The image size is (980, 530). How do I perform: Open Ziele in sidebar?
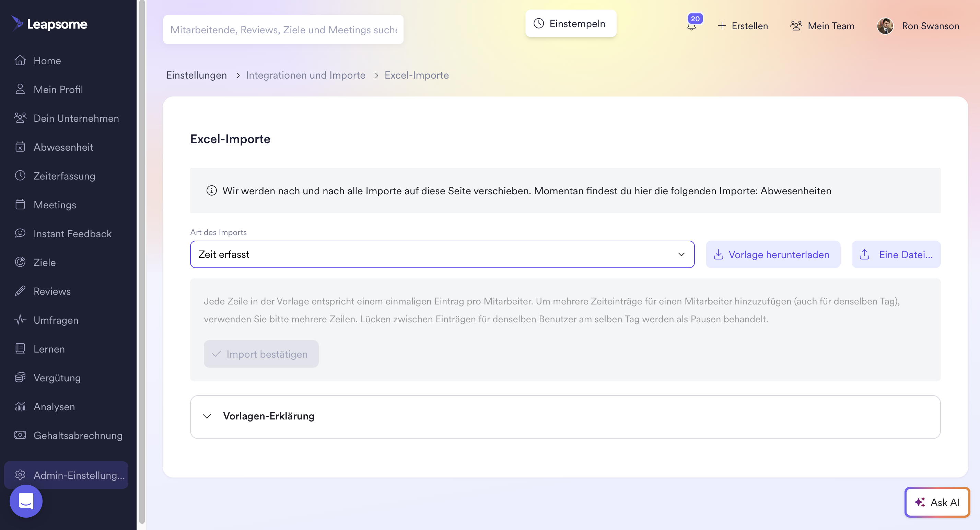pos(66,262)
